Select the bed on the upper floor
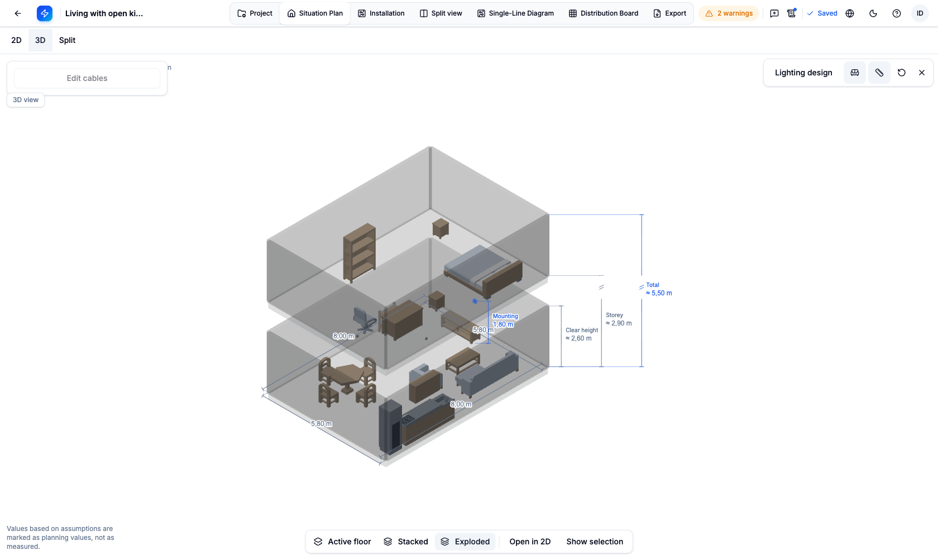 484,271
